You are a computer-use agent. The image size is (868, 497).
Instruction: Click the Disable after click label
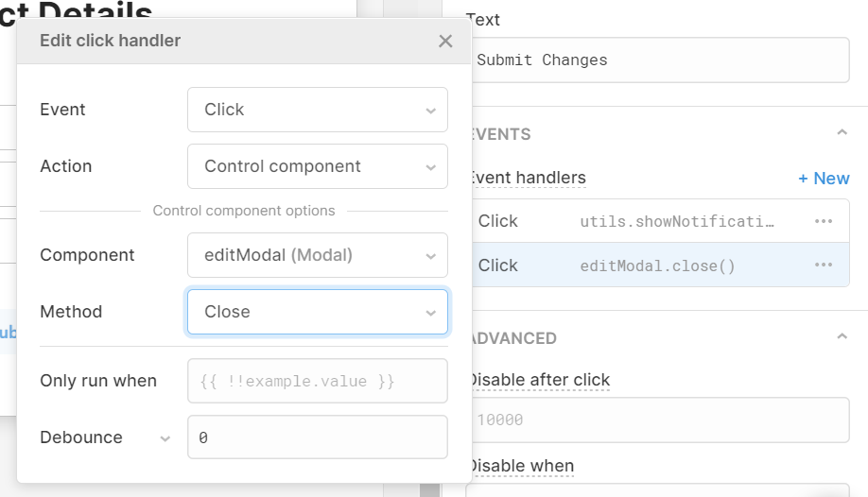pyautogui.click(x=540, y=380)
